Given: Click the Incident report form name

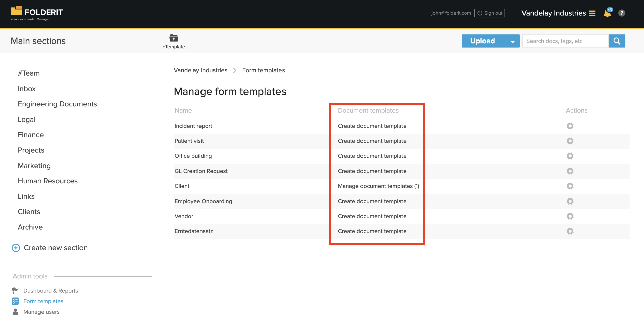Looking at the screenshot, I should (x=193, y=126).
